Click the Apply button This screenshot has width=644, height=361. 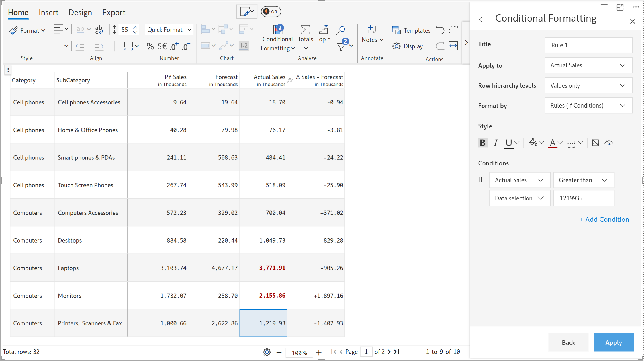tap(613, 342)
